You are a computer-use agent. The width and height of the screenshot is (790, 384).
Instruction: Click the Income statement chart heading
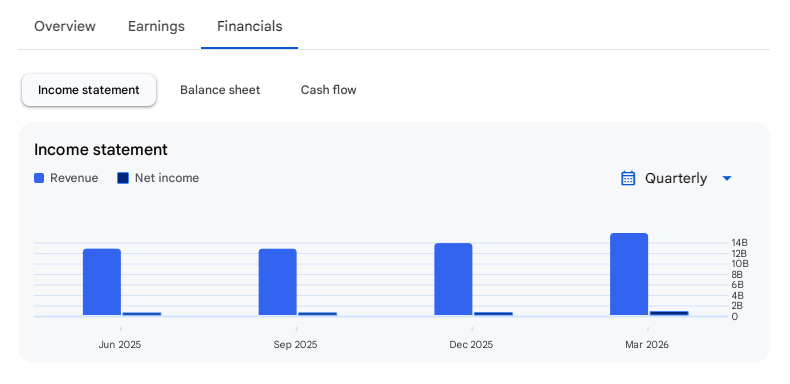[x=101, y=150]
